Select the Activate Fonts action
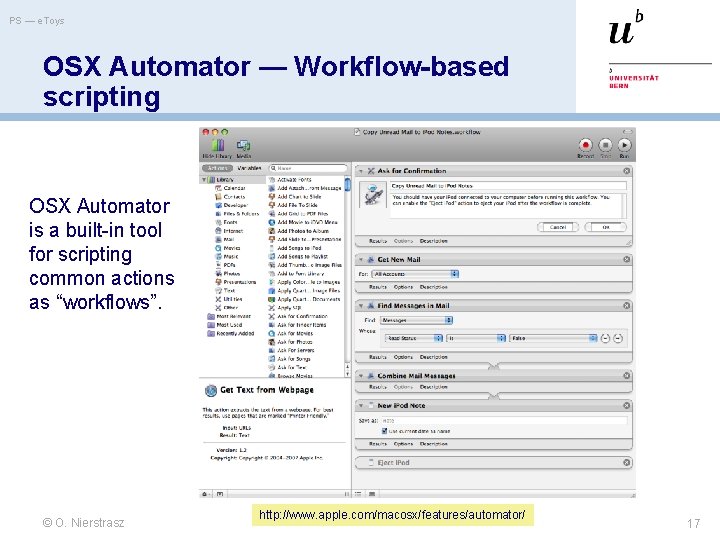The height and width of the screenshot is (540, 720). coord(290,180)
